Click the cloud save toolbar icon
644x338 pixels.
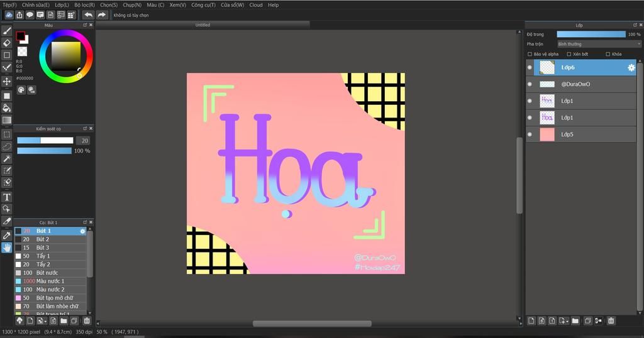click(9, 15)
